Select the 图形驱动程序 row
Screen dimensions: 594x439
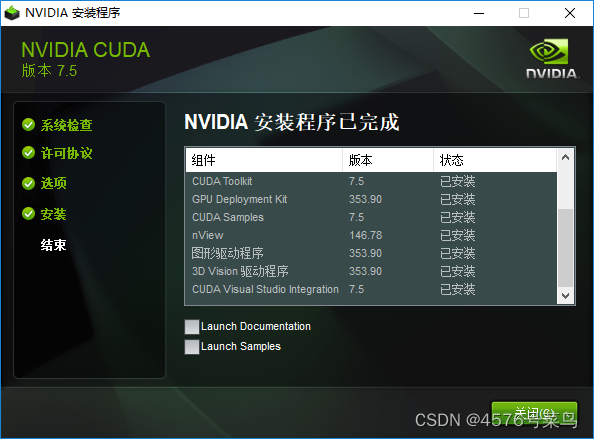pos(371,253)
